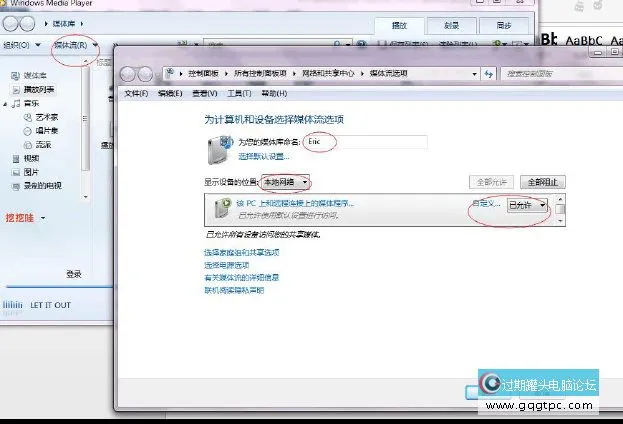This screenshot has width=623, height=424.
Task: Click the 选择默认设置... link
Action: click(263, 157)
